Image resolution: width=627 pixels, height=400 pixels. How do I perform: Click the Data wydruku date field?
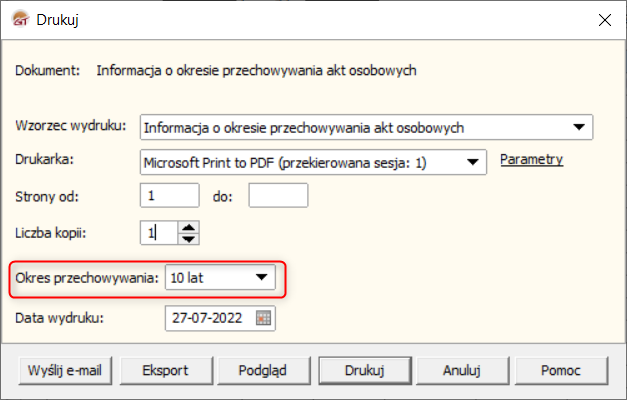click(x=210, y=319)
